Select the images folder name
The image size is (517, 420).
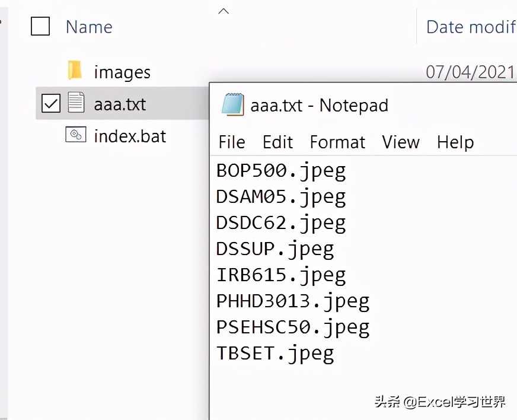(x=122, y=72)
